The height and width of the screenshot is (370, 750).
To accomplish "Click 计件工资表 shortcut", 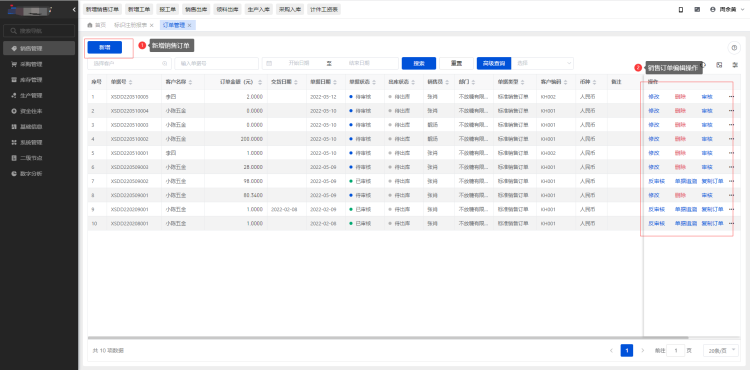I will coord(324,10).
